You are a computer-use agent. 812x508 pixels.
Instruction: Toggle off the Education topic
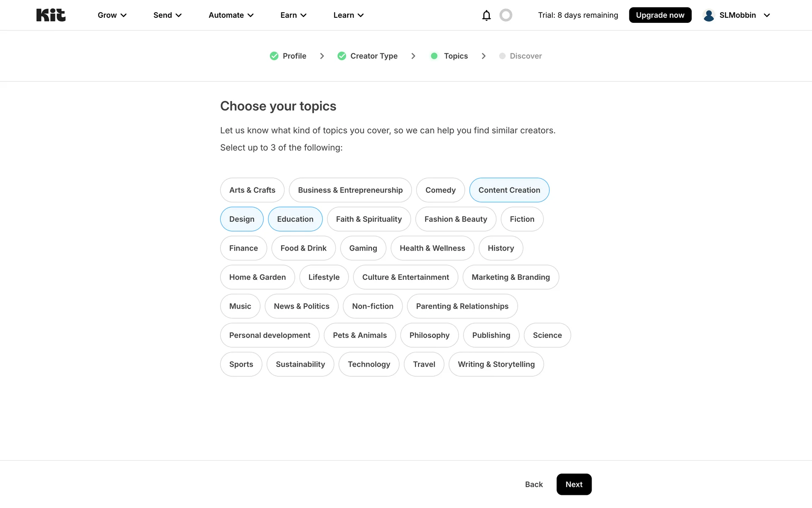click(x=295, y=219)
